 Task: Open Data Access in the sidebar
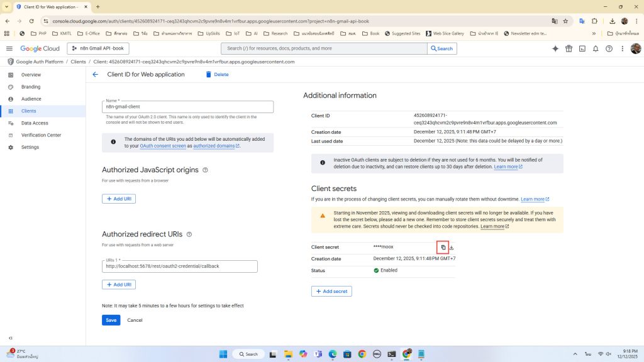(35, 123)
